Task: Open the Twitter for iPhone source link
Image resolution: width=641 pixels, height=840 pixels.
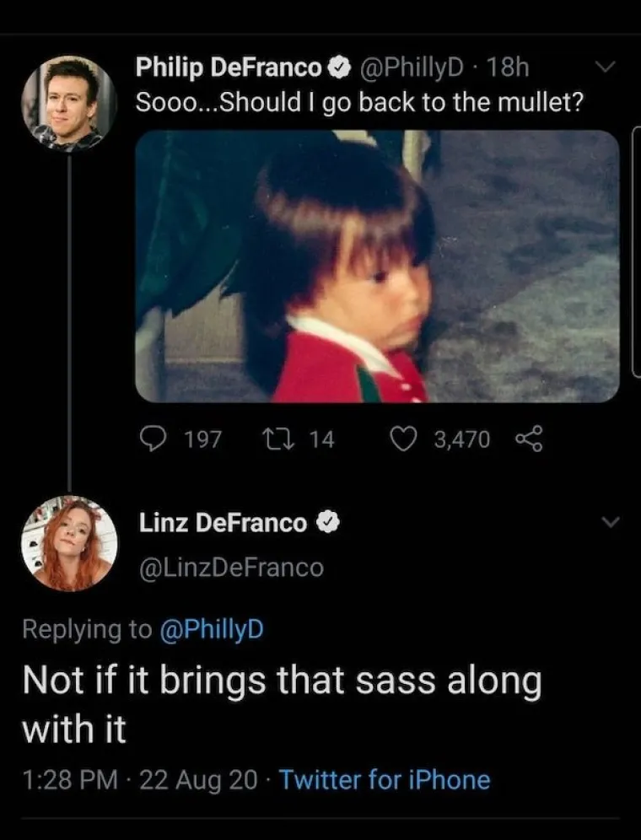Action: click(384, 778)
